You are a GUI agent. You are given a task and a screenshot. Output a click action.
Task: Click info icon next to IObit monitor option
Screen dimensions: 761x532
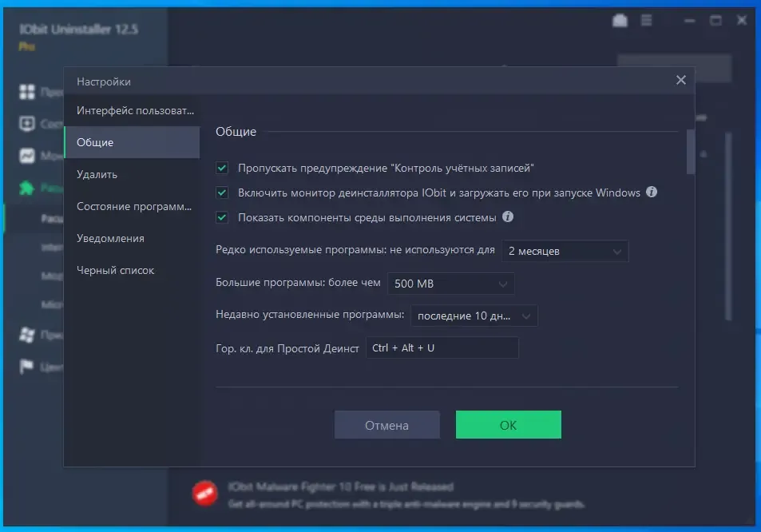click(652, 193)
